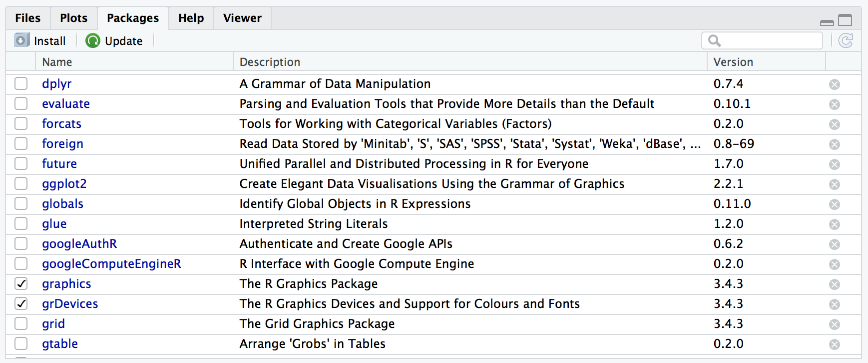Uncheck the graphics package checkbox
The height and width of the screenshot is (363, 868).
21,283
